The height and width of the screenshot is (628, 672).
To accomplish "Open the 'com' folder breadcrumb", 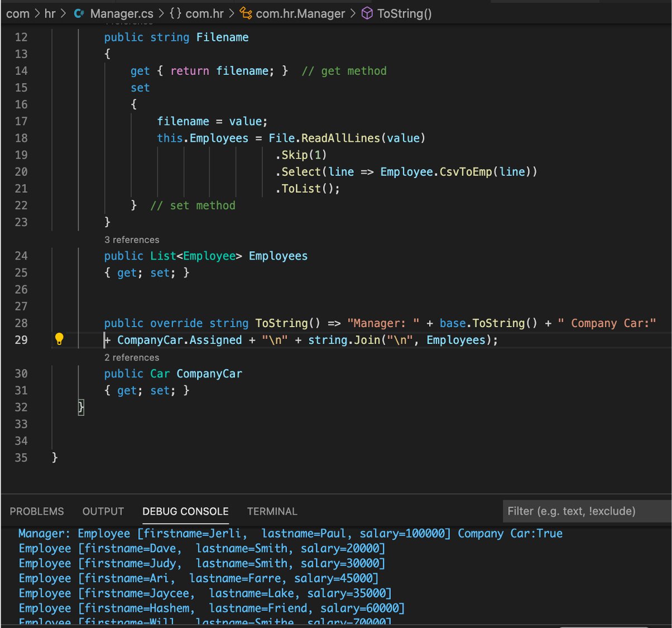I will pyautogui.click(x=18, y=13).
